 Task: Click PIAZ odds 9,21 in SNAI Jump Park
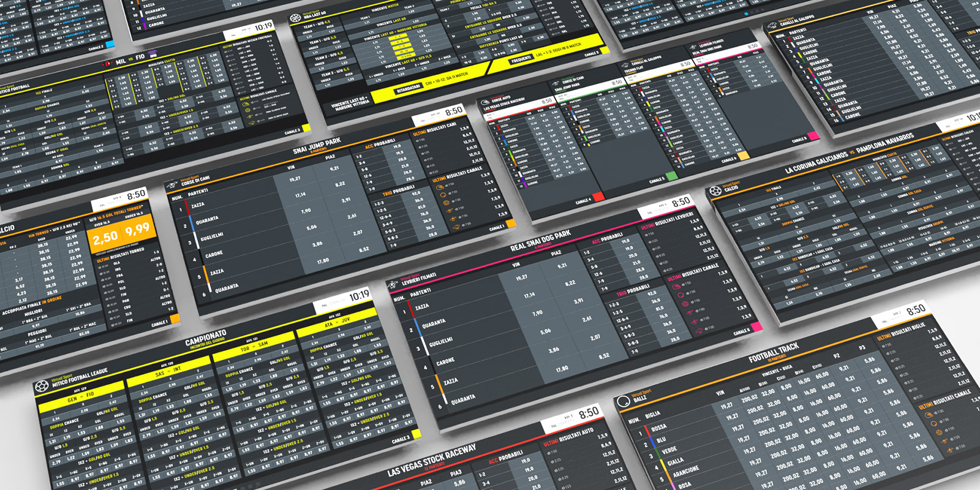[x=334, y=168]
